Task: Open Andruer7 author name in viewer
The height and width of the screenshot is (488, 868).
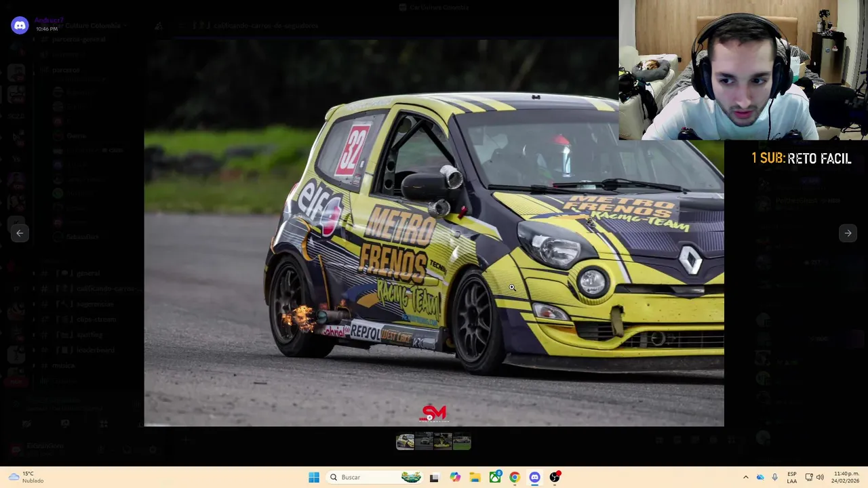Action: (x=49, y=21)
